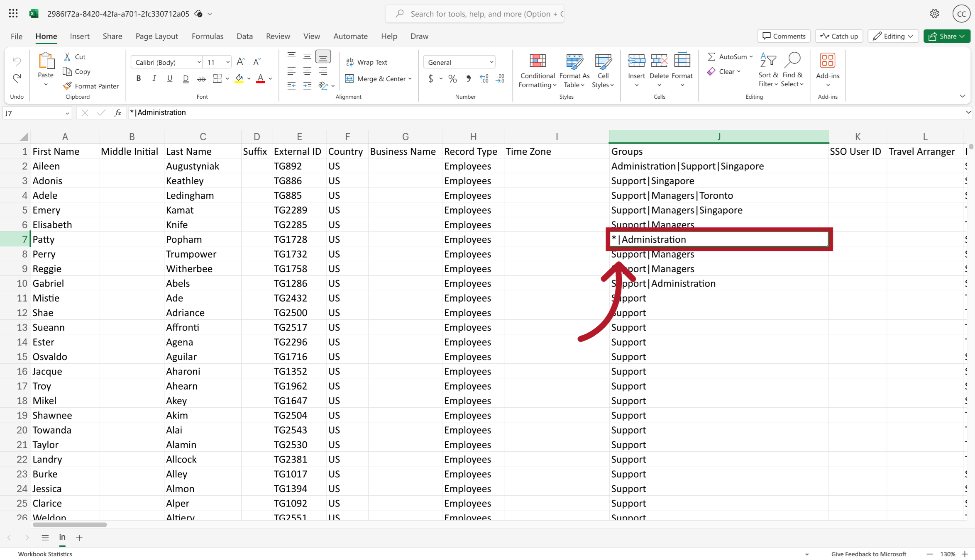Click the Format As Table icon
The height and width of the screenshot is (560, 975).
(x=574, y=62)
